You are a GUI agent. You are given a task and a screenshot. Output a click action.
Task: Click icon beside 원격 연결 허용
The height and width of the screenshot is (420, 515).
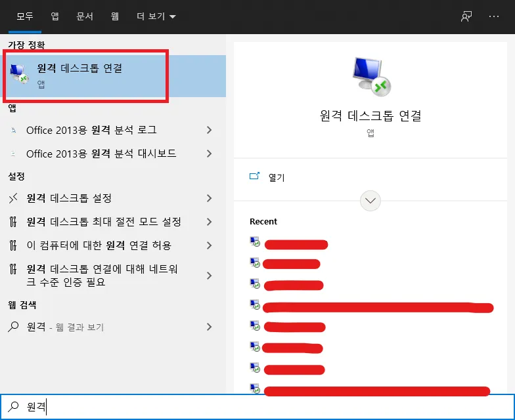(13, 245)
